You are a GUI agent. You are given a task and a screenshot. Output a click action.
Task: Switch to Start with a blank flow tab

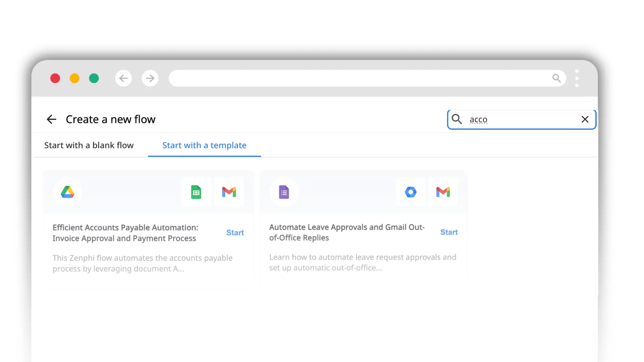tap(89, 145)
